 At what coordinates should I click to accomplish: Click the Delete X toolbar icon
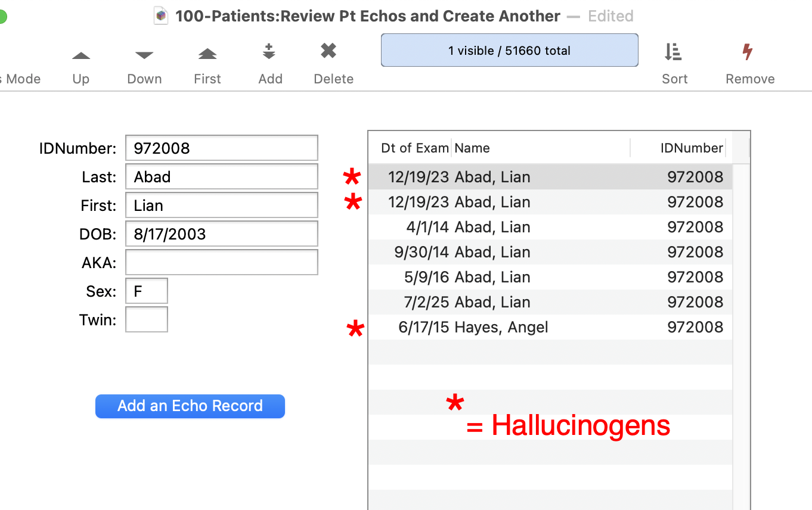tap(328, 51)
